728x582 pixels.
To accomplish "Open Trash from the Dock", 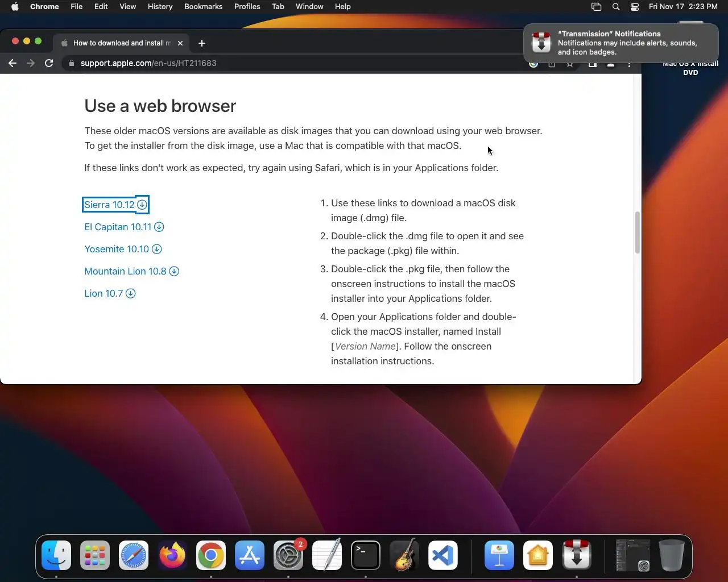I will [x=672, y=555].
